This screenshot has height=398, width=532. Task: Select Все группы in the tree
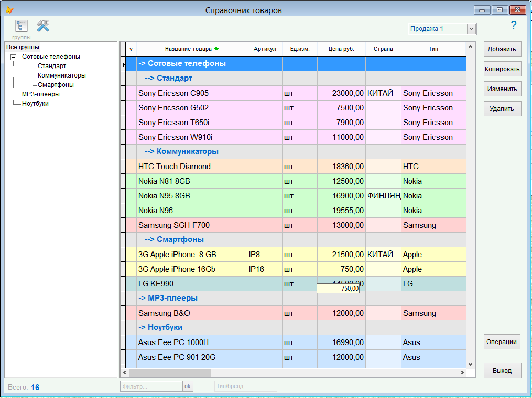tap(23, 47)
